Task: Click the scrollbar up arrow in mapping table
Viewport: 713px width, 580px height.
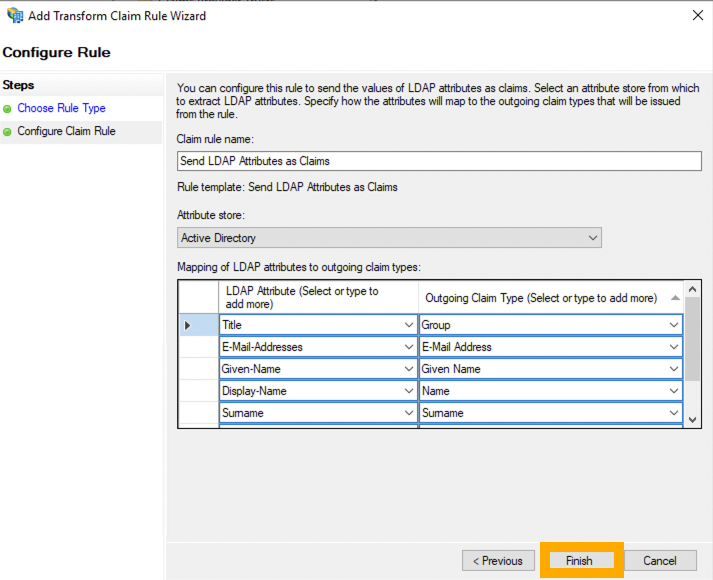Action: 693,289
